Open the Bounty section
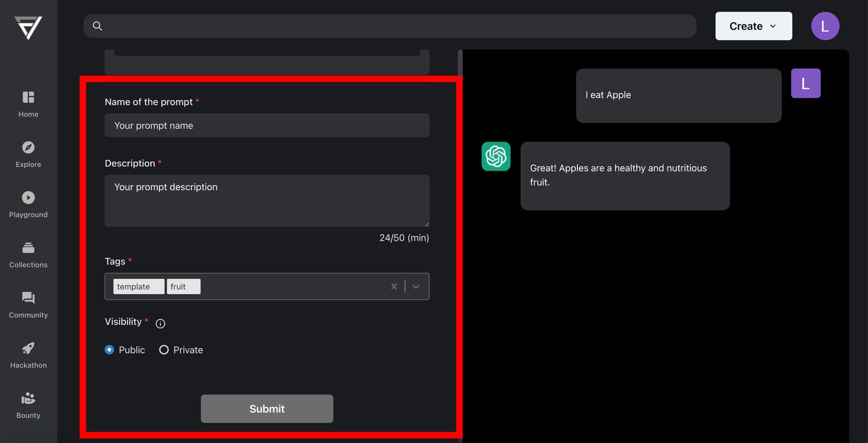 point(28,406)
